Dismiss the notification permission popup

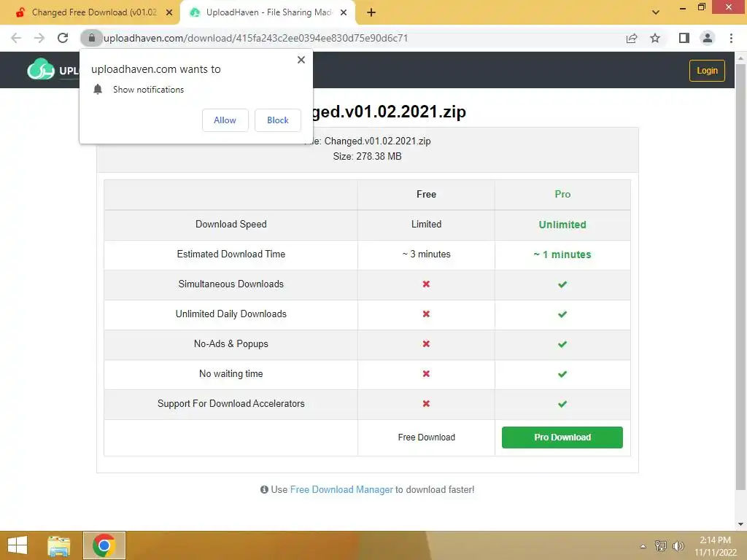coord(301,60)
